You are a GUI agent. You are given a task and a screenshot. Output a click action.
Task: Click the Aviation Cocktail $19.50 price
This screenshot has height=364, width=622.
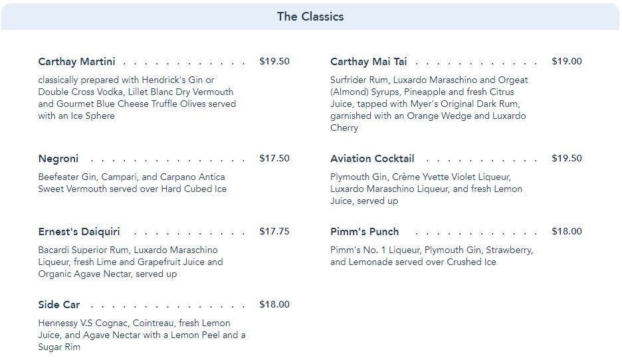coord(566,159)
